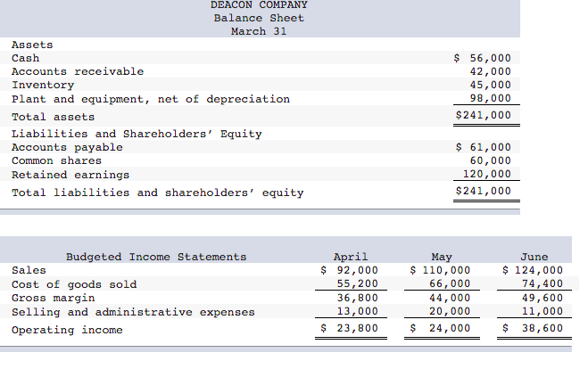Select the Total assets value $241,000
Image resolution: width=588 pixels, height=369 pixels.
[484, 115]
